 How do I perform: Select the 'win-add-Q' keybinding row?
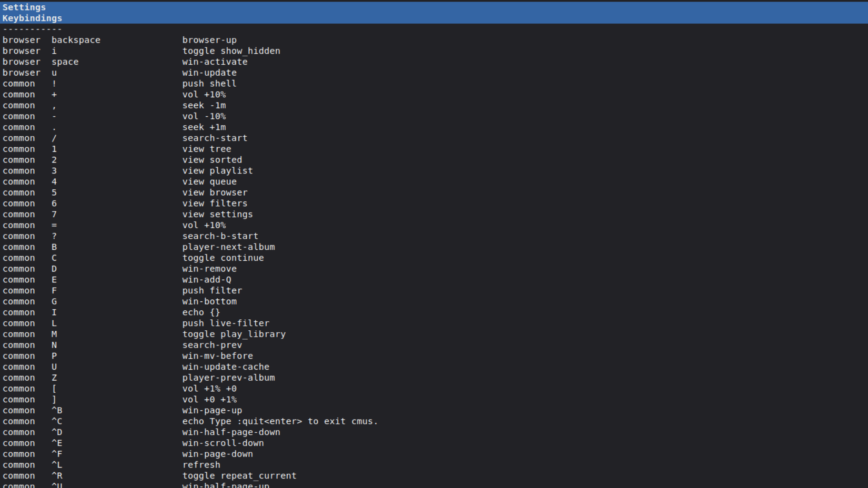[434, 280]
